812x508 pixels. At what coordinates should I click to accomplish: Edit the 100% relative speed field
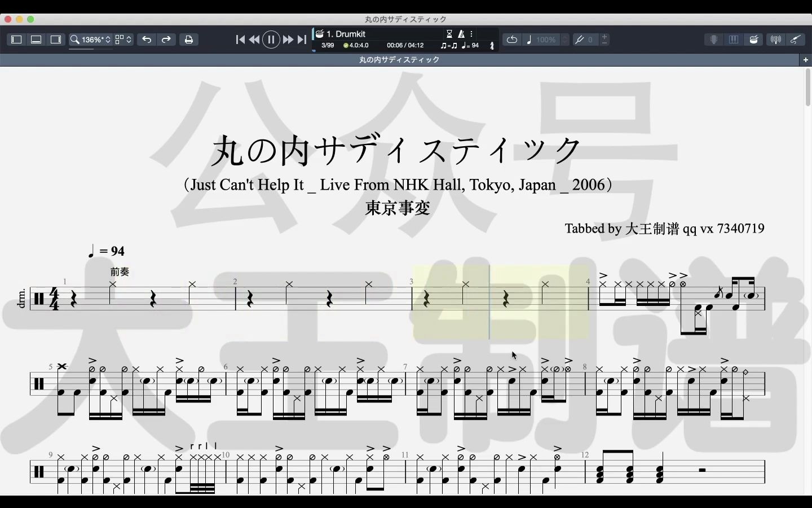coord(546,40)
